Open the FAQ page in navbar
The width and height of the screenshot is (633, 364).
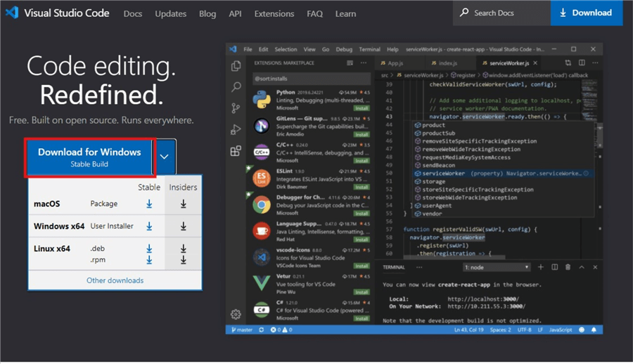314,13
